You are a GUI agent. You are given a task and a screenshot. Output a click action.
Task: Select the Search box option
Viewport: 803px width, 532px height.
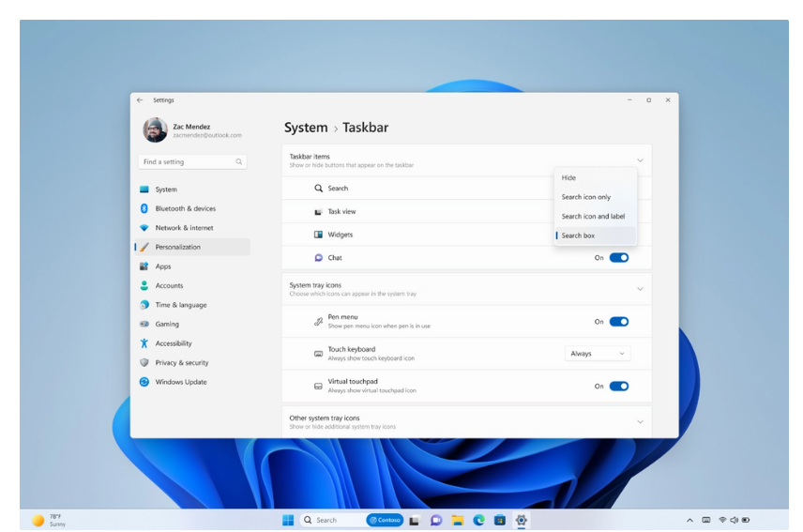595,236
